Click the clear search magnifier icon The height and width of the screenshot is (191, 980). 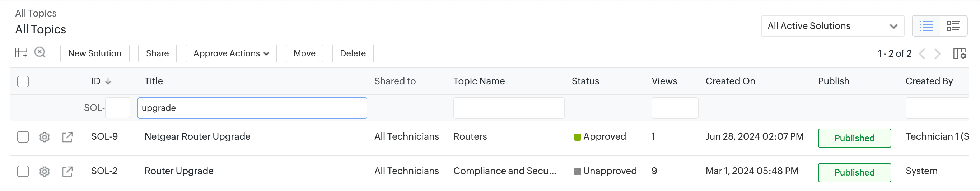click(40, 52)
